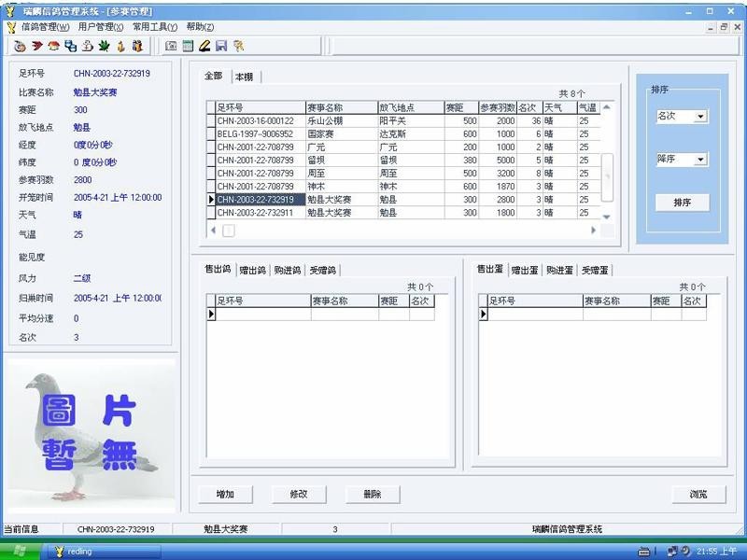Switch to the 本棚 tab

click(x=244, y=77)
